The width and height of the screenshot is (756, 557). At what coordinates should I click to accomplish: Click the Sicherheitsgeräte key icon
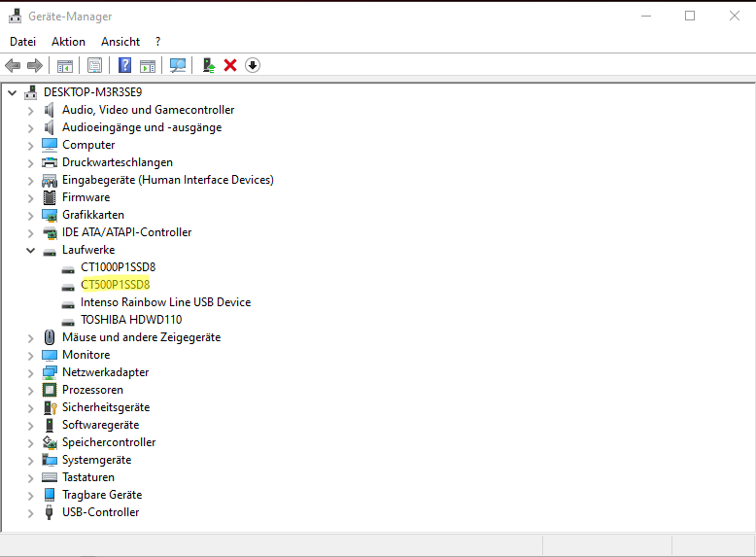tap(51, 407)
